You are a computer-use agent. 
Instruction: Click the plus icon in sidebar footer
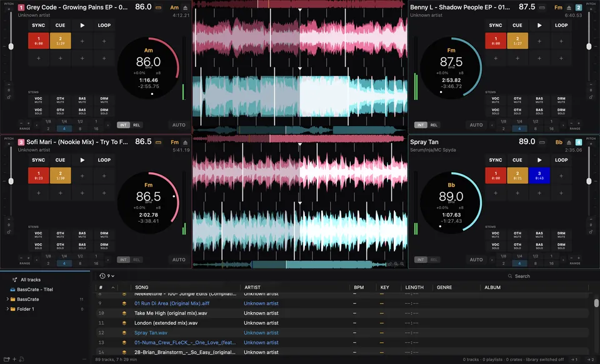14,359
